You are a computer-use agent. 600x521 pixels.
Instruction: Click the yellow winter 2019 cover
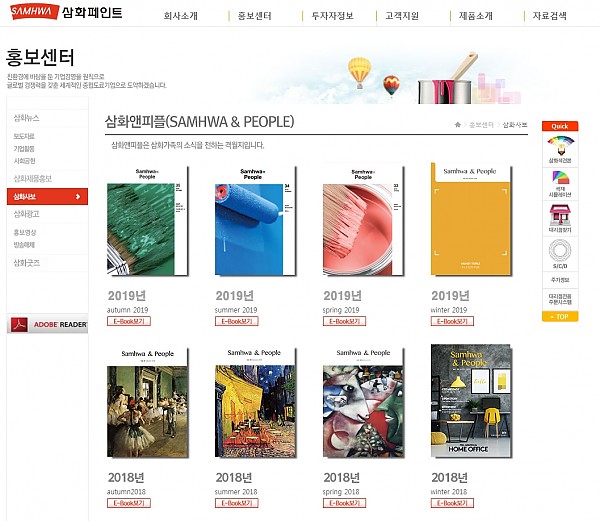point(471,219)
